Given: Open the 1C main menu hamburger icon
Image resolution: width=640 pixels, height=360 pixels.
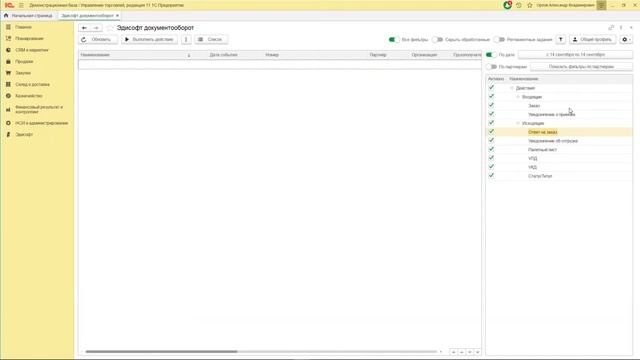Looking at the screenshot, I should [x=21, y=5].
